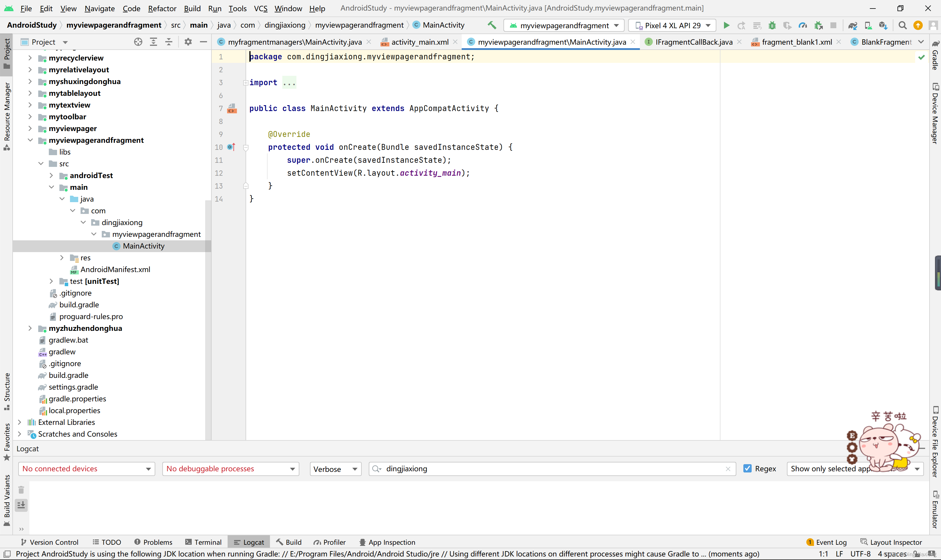Image resolution: width=941 pixels, height=560 pixels.
Task: Open the Version Control tool window
Action: coord(49,542)
